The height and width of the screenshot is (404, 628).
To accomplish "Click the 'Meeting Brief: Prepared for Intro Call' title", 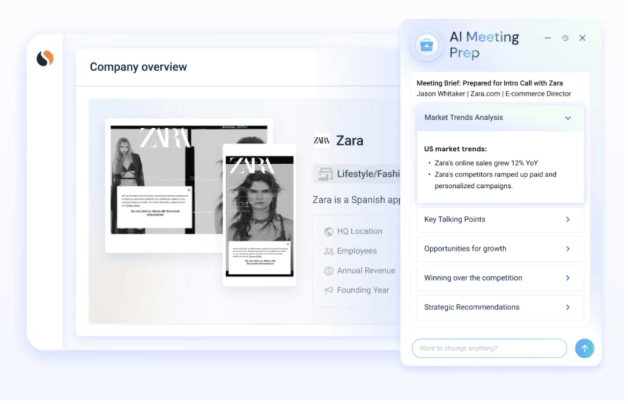I will [x=489, y=83].
